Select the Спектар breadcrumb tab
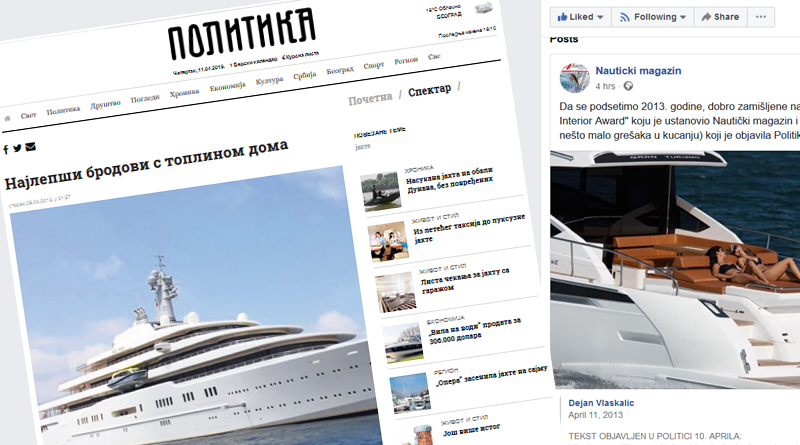 (430, 91)
